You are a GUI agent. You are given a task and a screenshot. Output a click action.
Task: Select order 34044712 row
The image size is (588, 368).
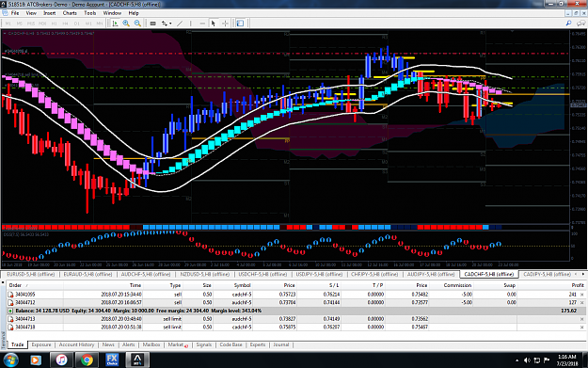pyautogui.click(x=296, y=302)
